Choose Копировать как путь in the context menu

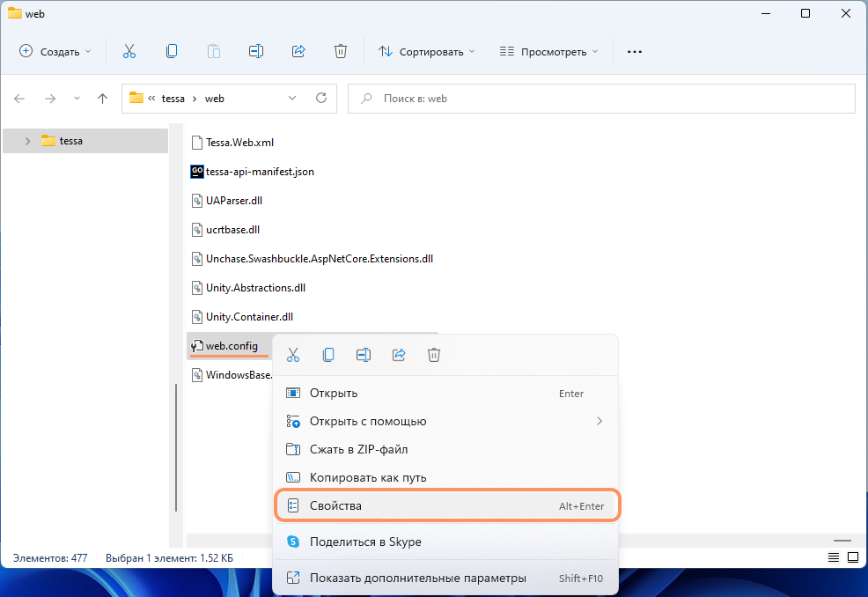coord(368,477)
